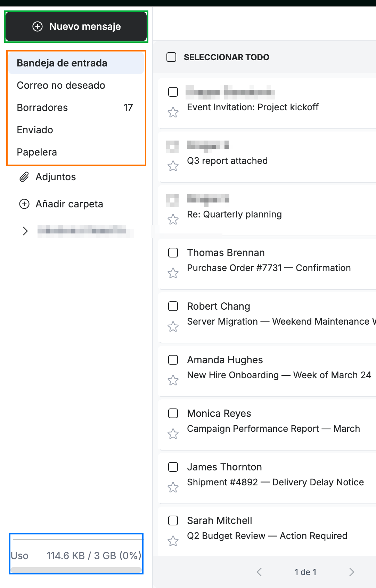Star Monica Reyes' Campaign Performance email

tap(173, 434)
